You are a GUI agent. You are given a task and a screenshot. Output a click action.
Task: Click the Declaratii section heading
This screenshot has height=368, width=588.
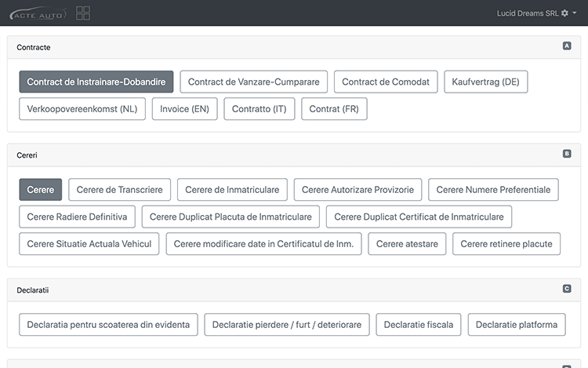pyautogui.click(x=33, y=290)
